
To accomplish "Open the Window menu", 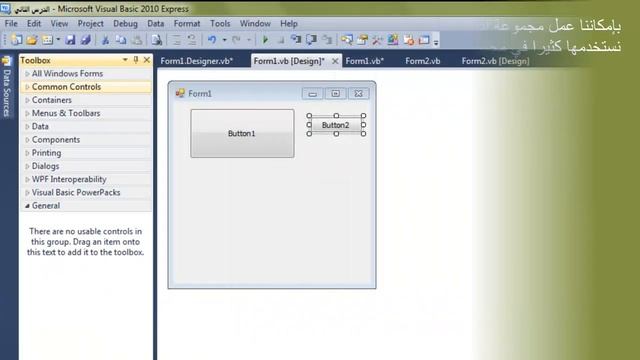I will (x=255, y=24).
